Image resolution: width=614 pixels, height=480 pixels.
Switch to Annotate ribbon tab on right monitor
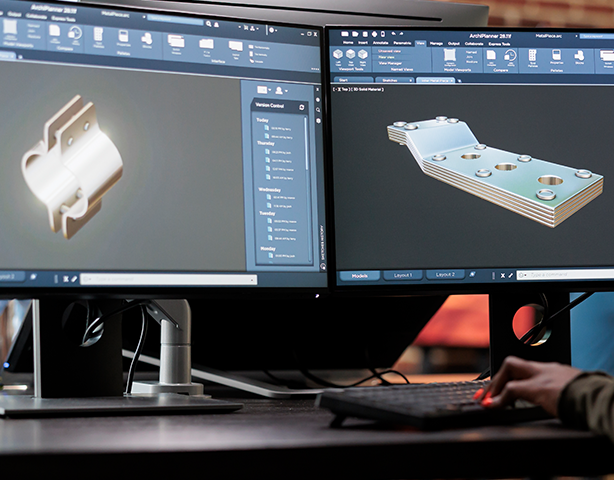[380, 43]
